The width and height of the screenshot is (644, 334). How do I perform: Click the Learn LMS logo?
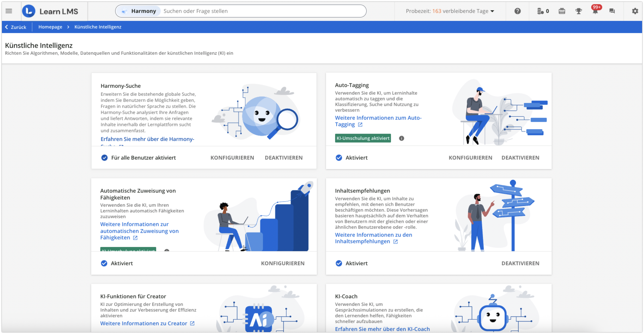50,11
